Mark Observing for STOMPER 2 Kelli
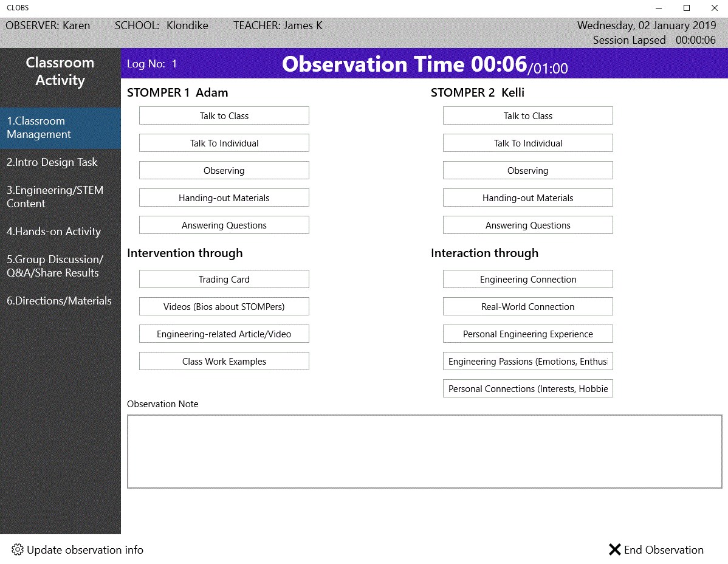Image resolution: width=728 pixels, height=564 pixels. tap(528, 170)
